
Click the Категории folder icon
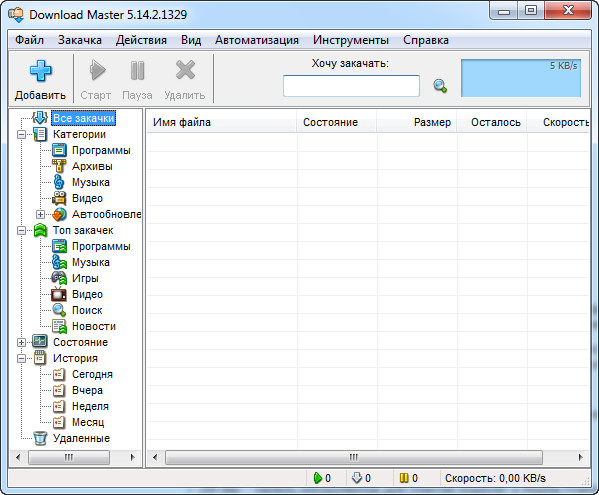click(40, 134)
